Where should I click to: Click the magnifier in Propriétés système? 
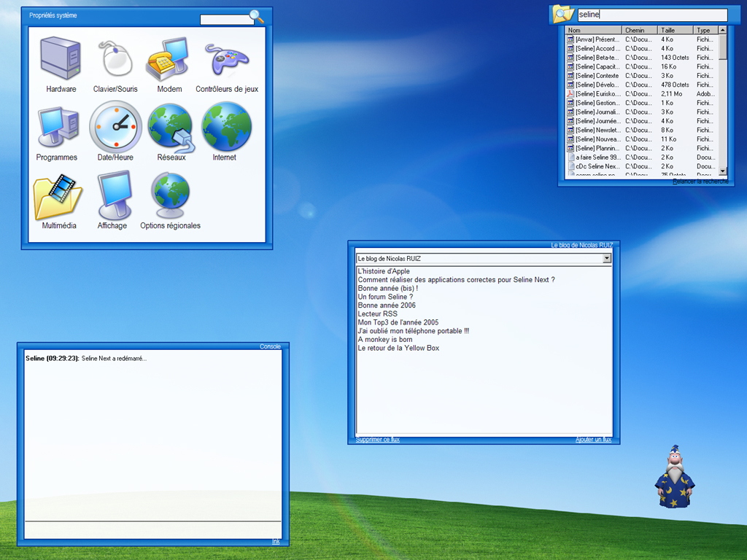click(x=256, y=16)
